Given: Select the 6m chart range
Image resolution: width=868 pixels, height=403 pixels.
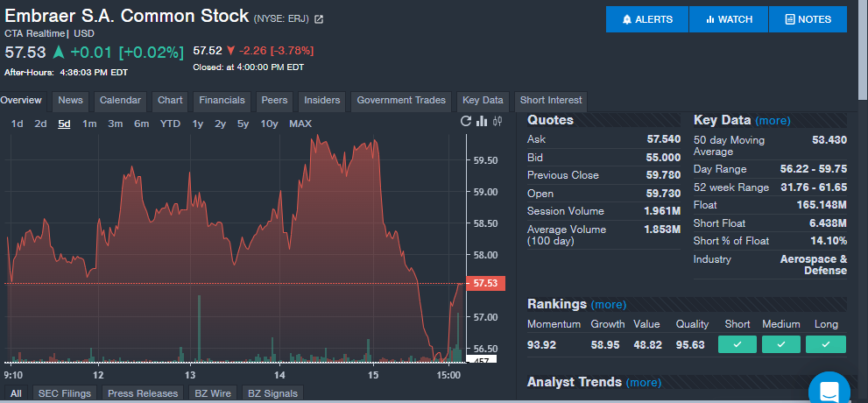Looking at the screenshot, I should (x=142, y=124).
